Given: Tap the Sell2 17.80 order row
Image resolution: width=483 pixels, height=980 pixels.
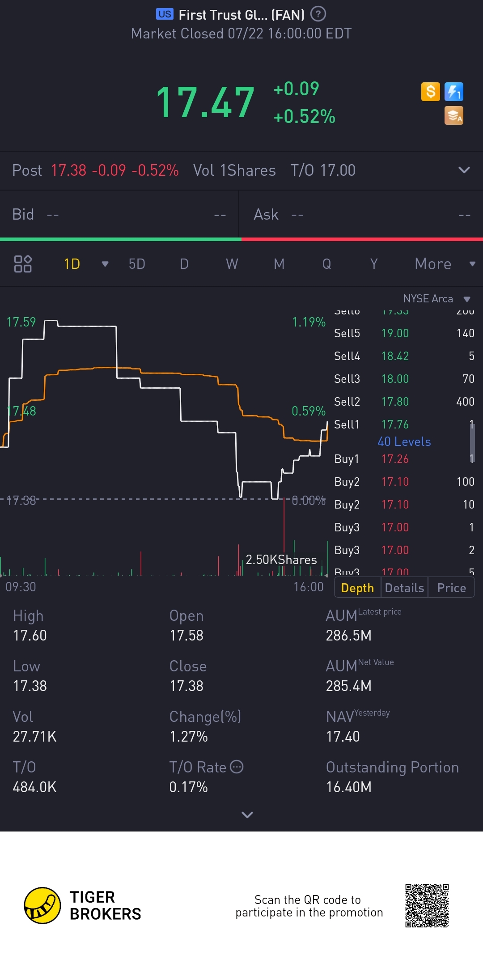Looking at the screenshot, I should [404, 402].
